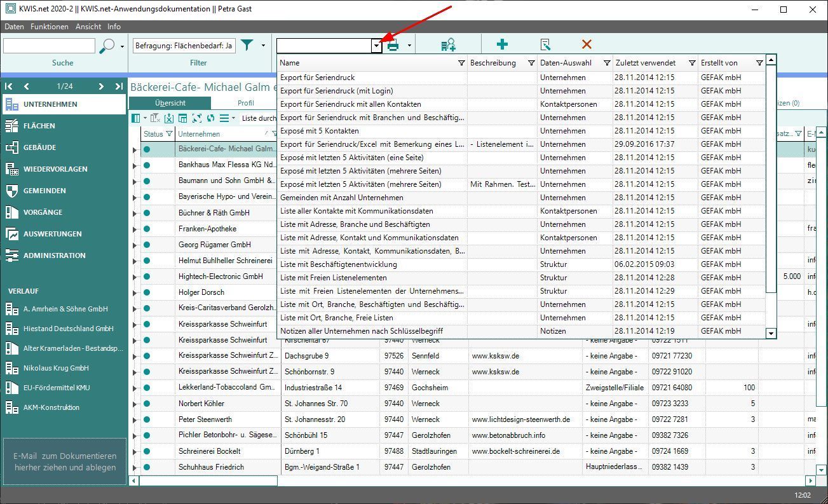Open EU-Fördermittel KMU history entry

coord(64,388)
